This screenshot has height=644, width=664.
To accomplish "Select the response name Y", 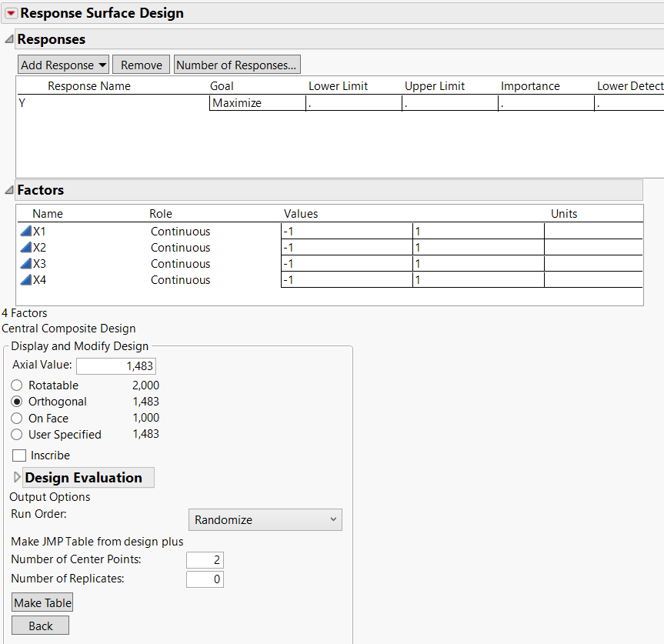I will click(22, 103).
